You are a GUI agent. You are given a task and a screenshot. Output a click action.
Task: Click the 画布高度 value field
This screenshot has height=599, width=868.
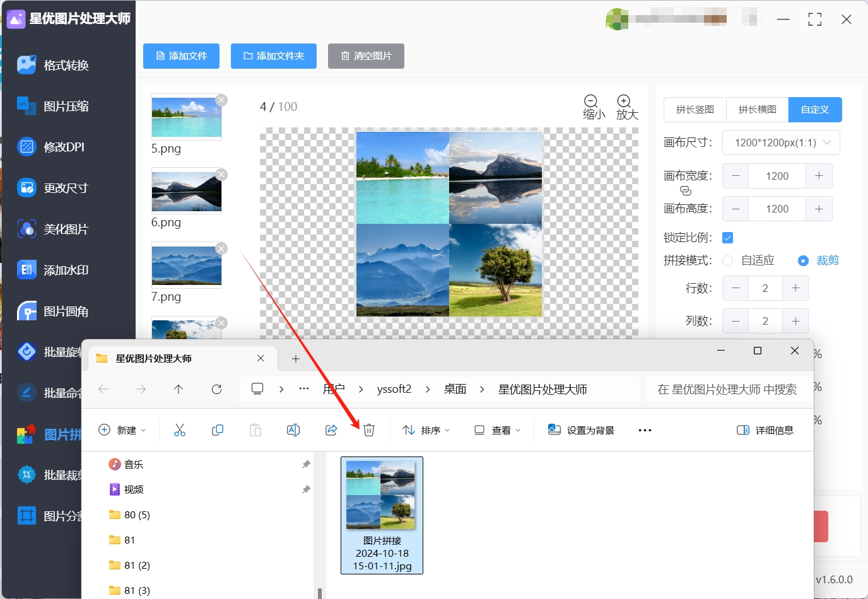point(777,209)
